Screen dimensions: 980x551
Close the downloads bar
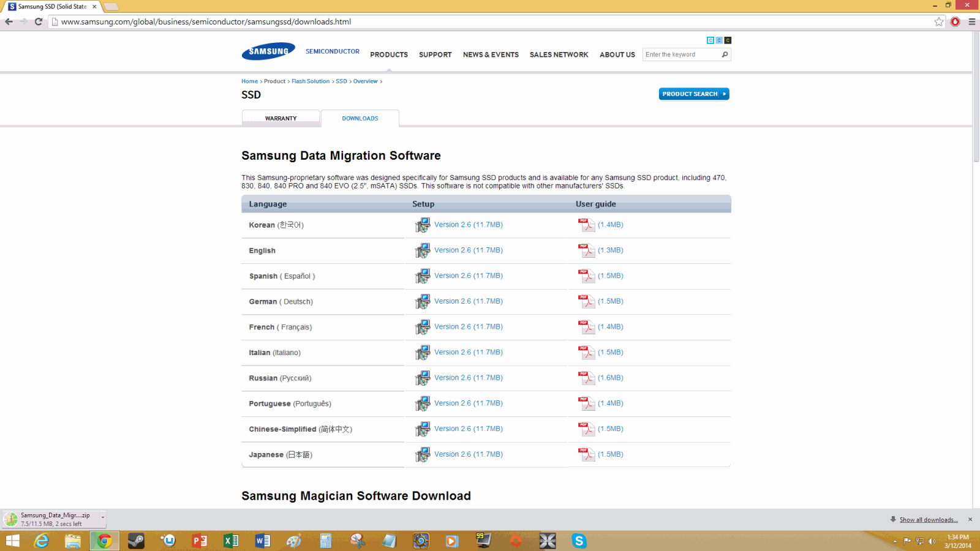[970, 519]
